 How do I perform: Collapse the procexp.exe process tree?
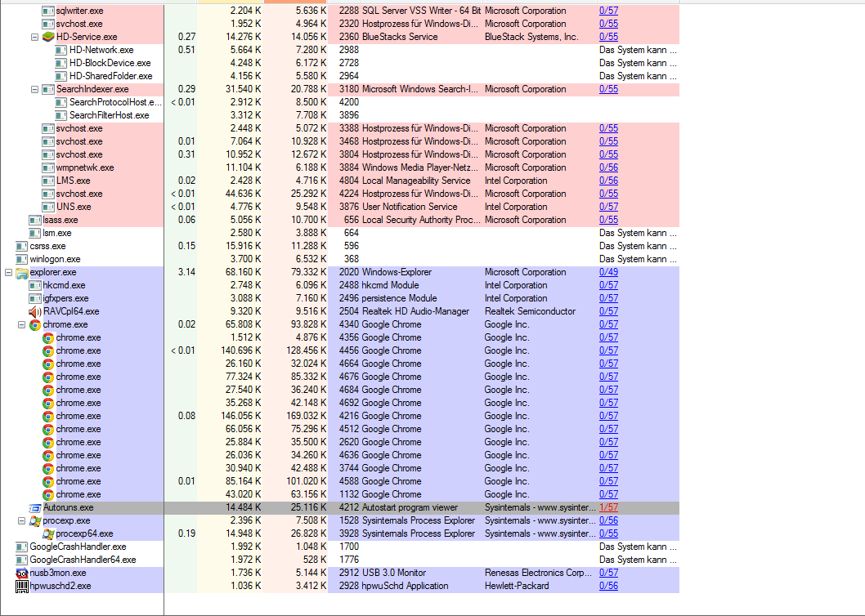22,520
